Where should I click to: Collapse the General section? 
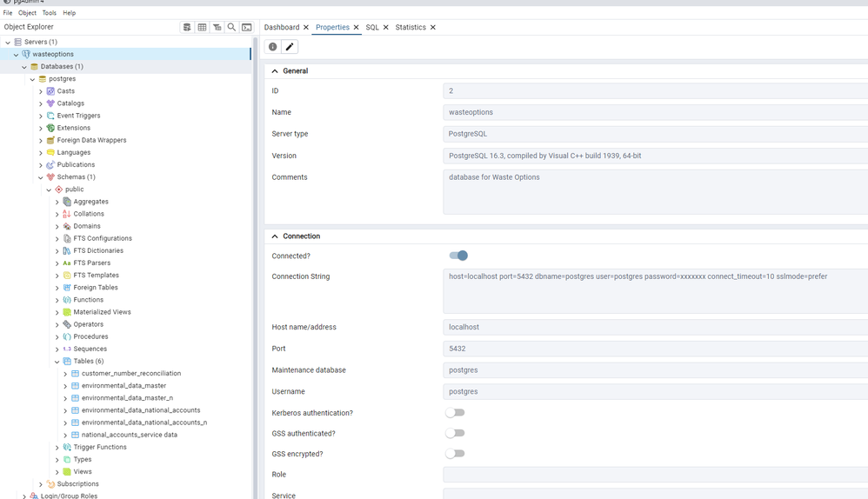(x=275, y=70)
